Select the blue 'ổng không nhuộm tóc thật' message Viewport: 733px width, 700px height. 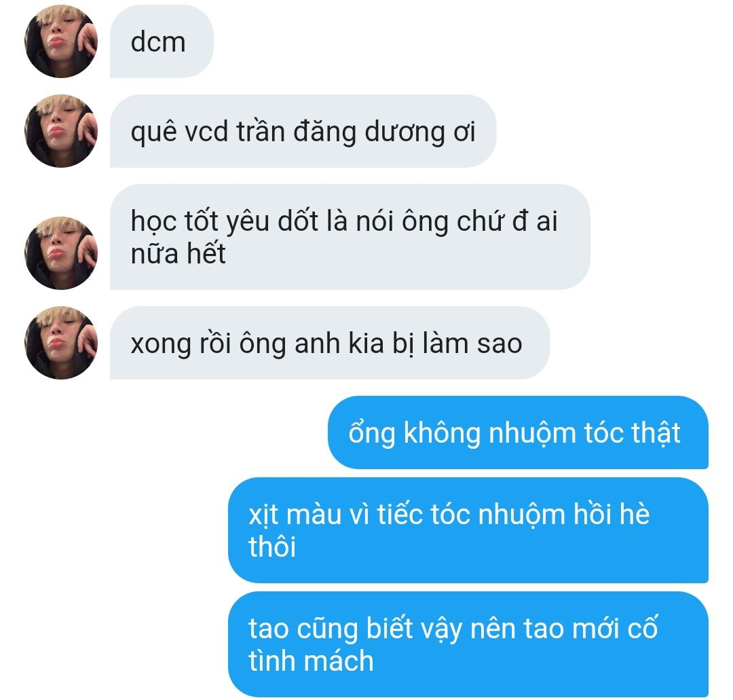pos(518,432)
